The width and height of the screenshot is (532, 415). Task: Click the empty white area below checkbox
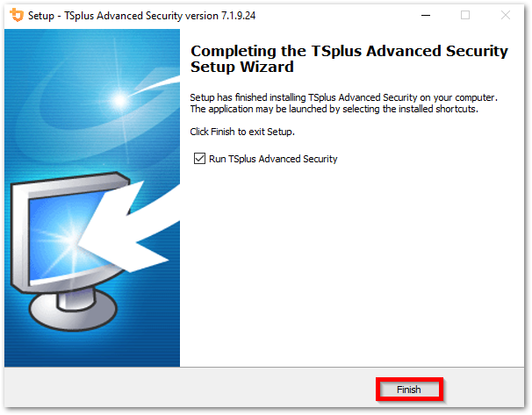point(351,264)
